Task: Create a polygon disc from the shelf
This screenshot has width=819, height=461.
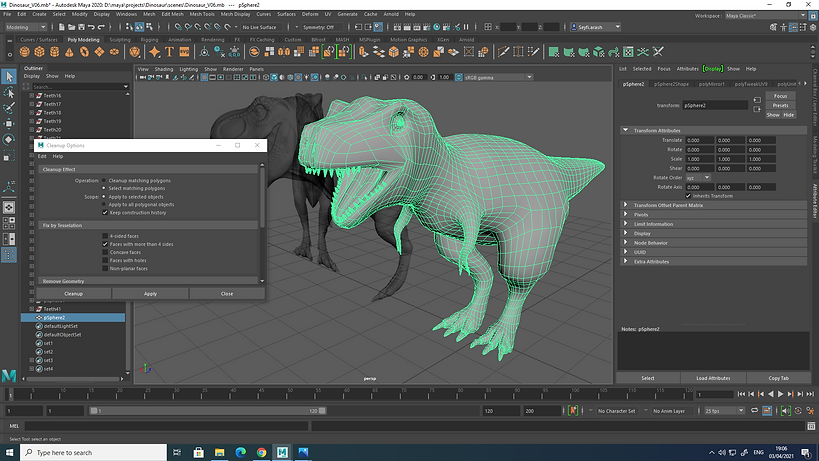Action: [114, 52]
